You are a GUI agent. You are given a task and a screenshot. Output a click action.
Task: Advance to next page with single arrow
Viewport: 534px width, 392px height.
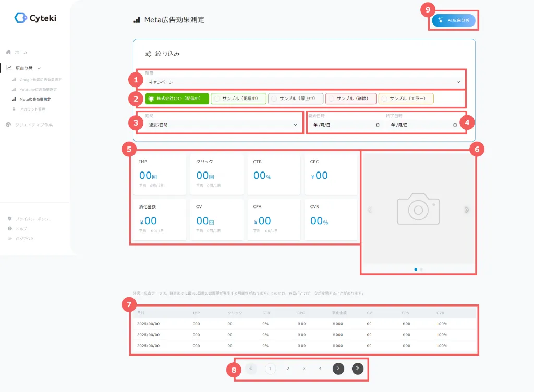pyautogui.click(x=338, y=369)
